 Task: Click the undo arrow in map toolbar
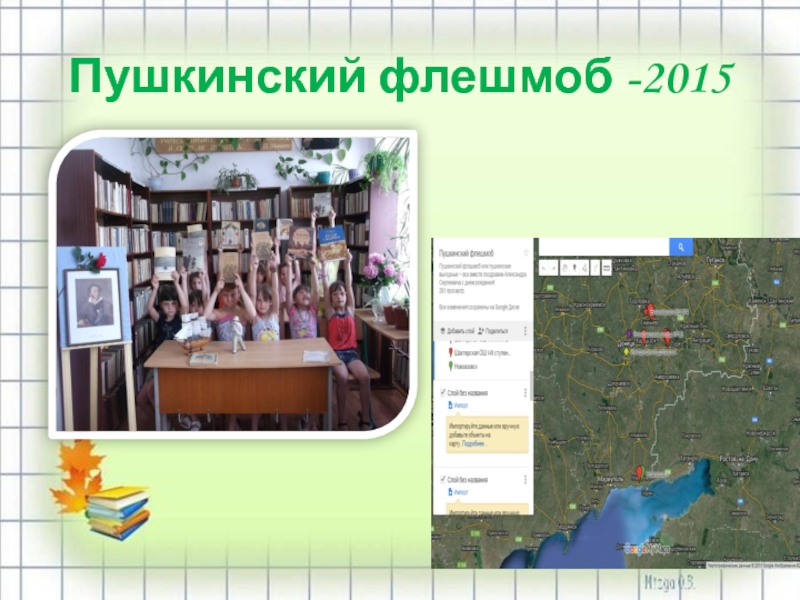[x=545, y=268]
